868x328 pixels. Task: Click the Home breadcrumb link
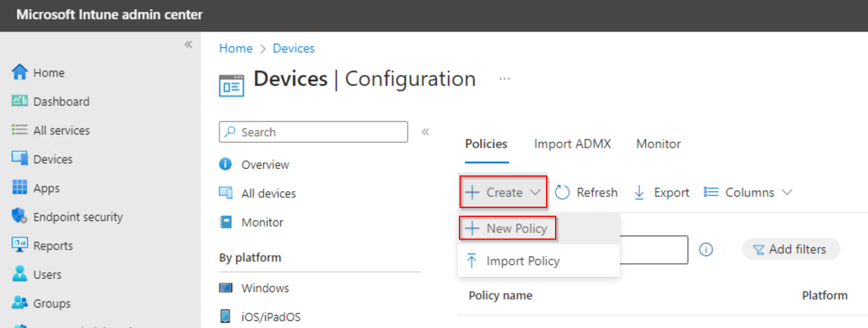coord(235,49)
